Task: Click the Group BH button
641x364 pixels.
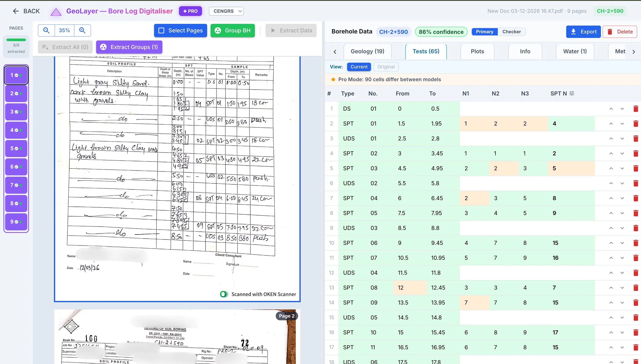Action: point(233,30)
